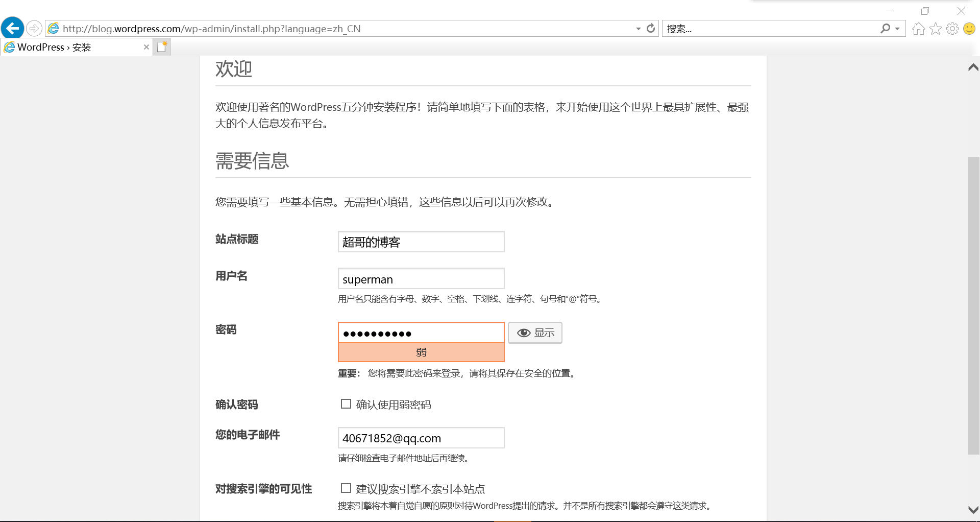Expand the address bar history dropdown
The image size is (980, 522).
[x=639, y=29]
